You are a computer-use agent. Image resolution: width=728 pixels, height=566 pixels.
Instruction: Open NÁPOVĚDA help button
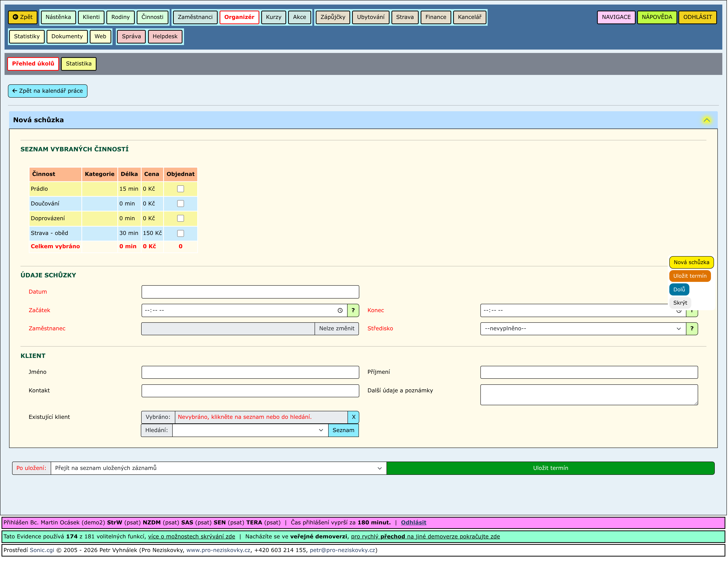tap(657, 17)
